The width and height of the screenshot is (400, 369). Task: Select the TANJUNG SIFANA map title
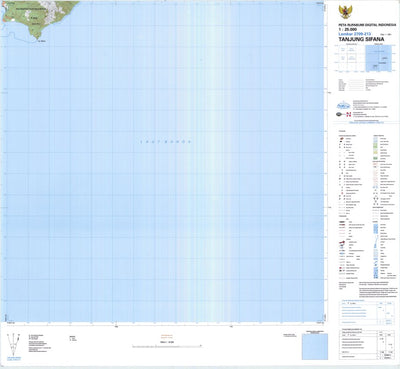361,39
